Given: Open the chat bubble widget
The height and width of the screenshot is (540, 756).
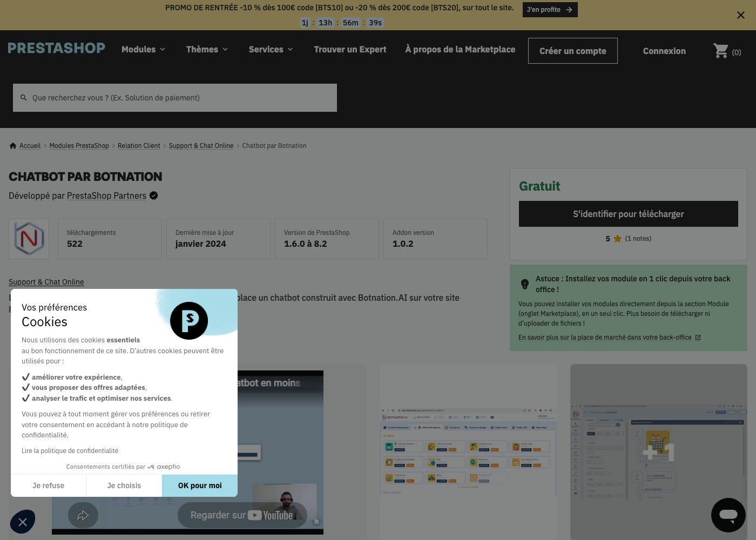Looking at the screenshot, I should click(728, 515).
